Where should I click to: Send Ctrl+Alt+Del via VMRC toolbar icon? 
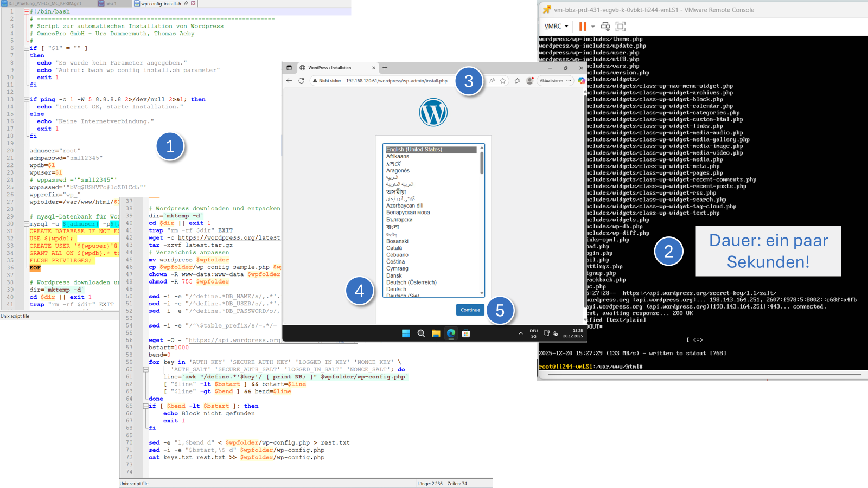[x=605, y=26]
